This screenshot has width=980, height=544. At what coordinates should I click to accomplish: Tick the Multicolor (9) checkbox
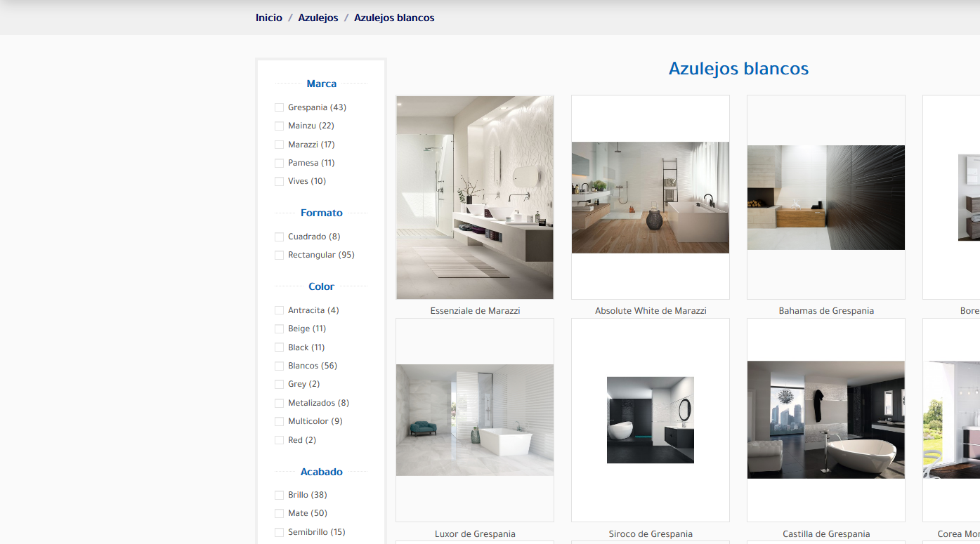point(279,422)
